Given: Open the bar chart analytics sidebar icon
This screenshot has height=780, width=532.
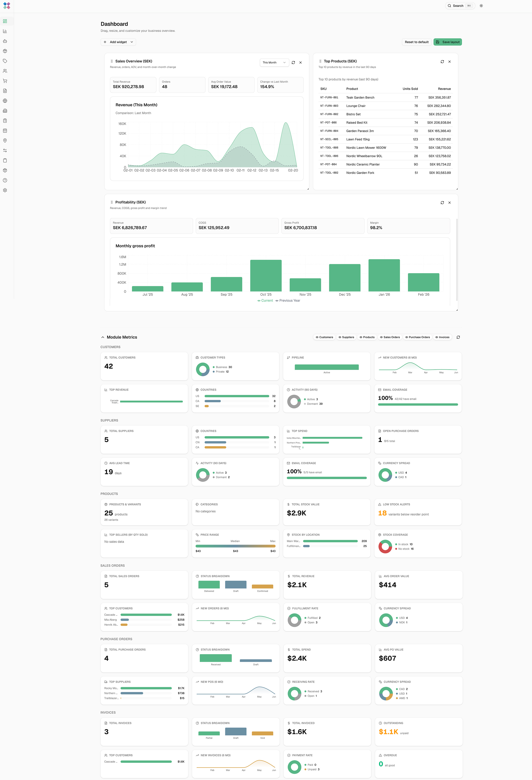Looking at the screenshot, I should click(x=5, y=31).
